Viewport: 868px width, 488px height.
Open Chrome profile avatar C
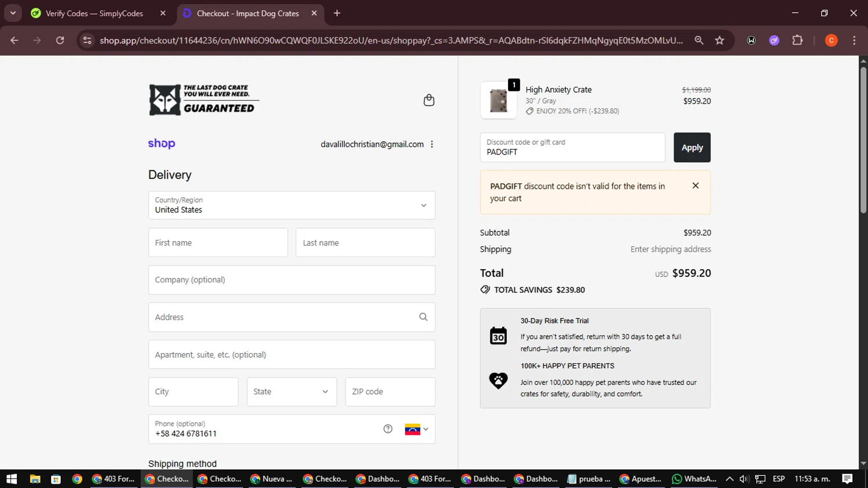click(831, 41)
